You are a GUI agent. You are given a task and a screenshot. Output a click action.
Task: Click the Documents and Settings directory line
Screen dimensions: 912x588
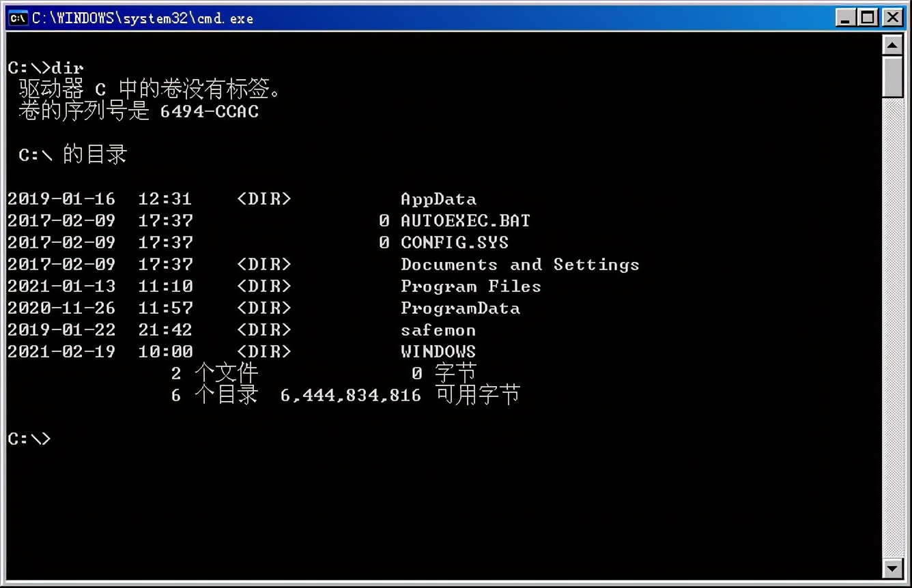[520, 264]
